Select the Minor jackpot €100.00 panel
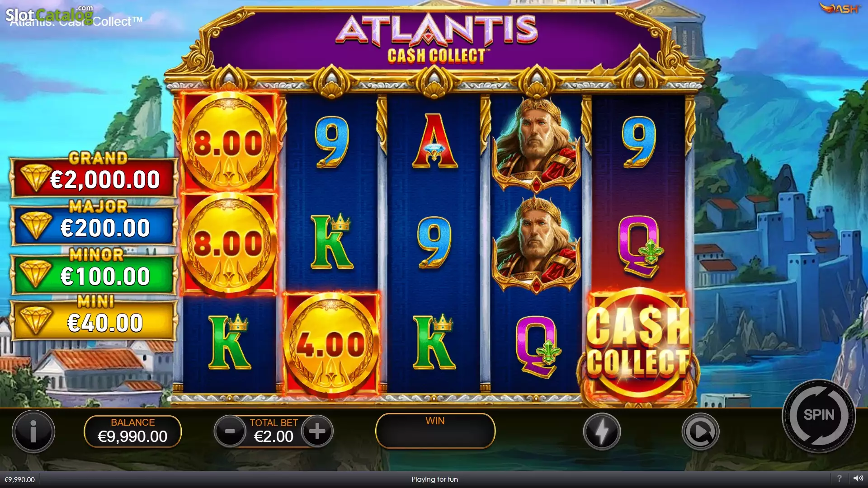Screen dimensions: 868x488 pyautogui.click(x=94, y=272)
